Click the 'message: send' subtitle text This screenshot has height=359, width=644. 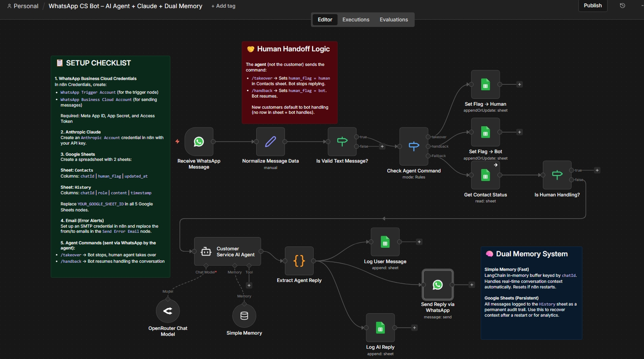pyautogui.click(x=437, y=317)
